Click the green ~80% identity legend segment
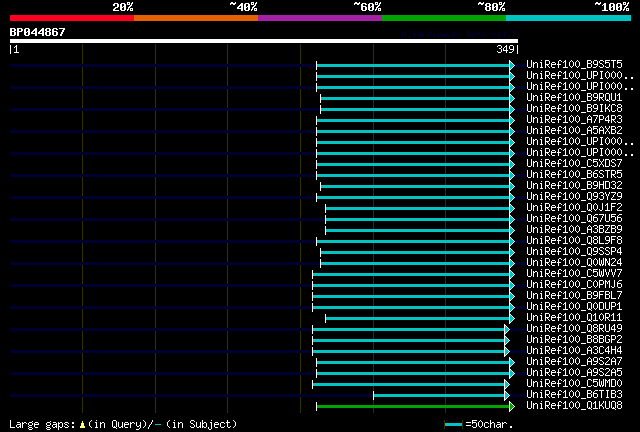This screenshot has height=432, width=640. pos(444,18)
